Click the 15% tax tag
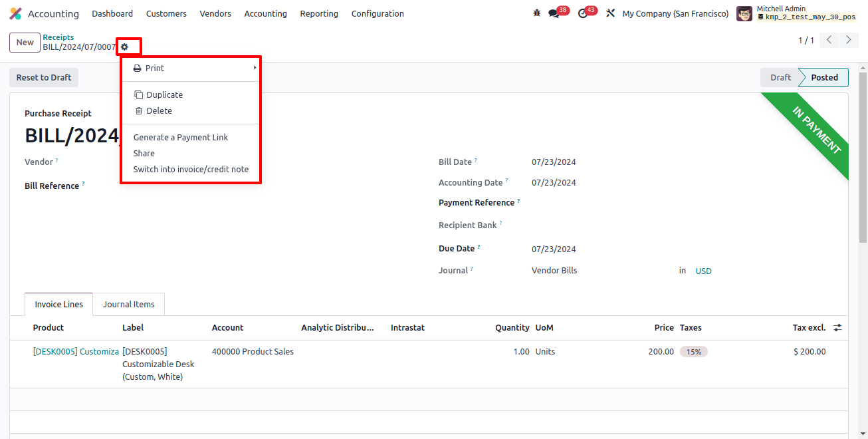The width and height of the screenshot is (868, 439). click(694, 351)
